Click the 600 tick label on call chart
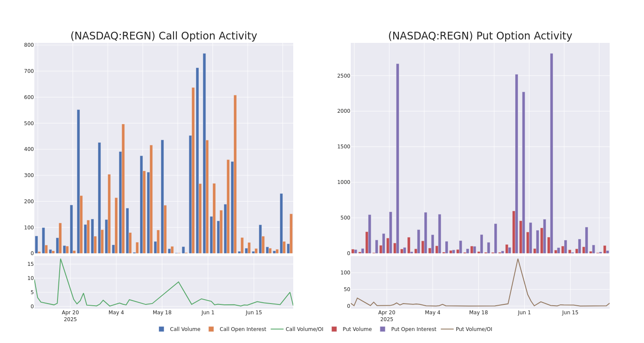This screenshot has height=343, width=644. (29, 97)
